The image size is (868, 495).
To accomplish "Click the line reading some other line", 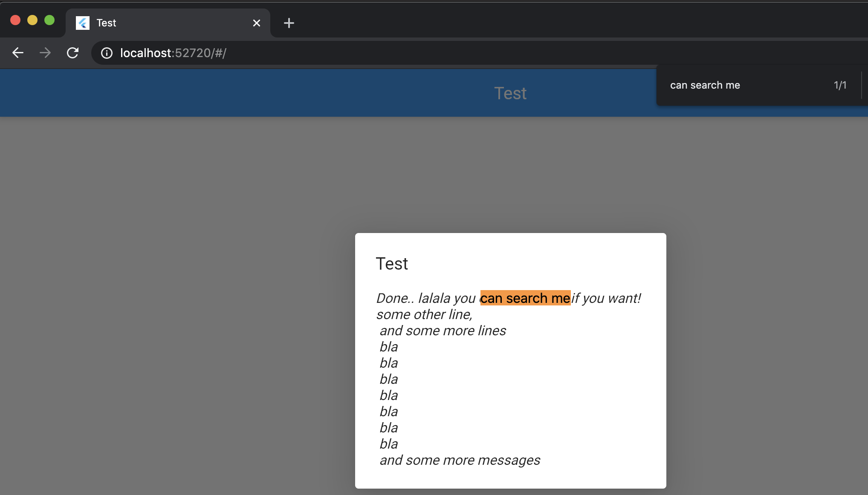I will [x=424, y=314].
